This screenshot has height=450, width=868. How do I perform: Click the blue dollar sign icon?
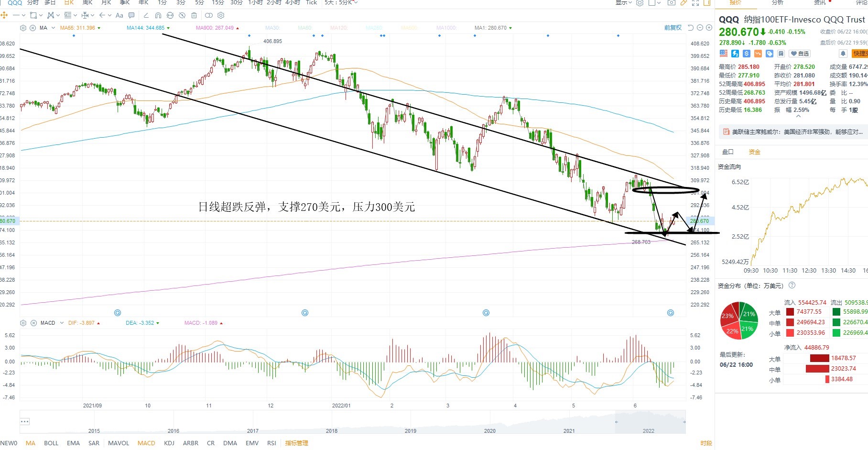coord(747,54)
